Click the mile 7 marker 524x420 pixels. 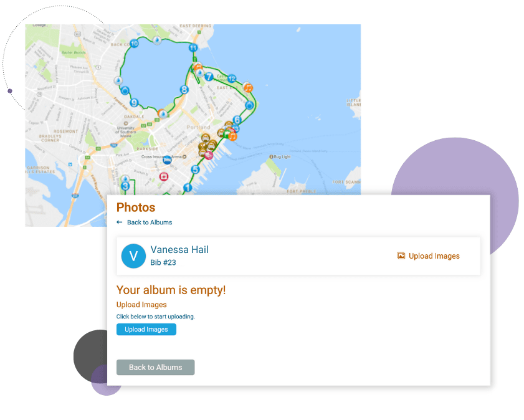coord(209,77)
